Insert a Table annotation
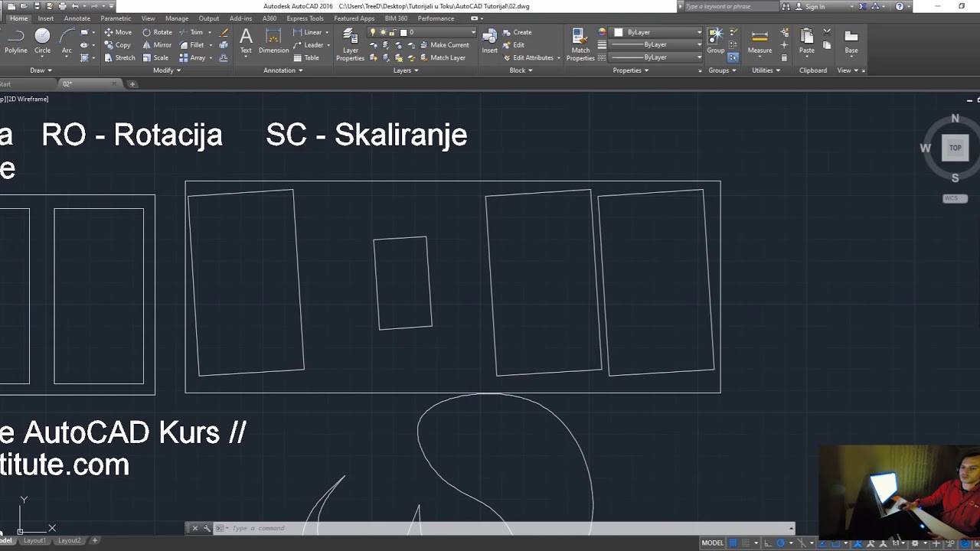 pos(306,57)
